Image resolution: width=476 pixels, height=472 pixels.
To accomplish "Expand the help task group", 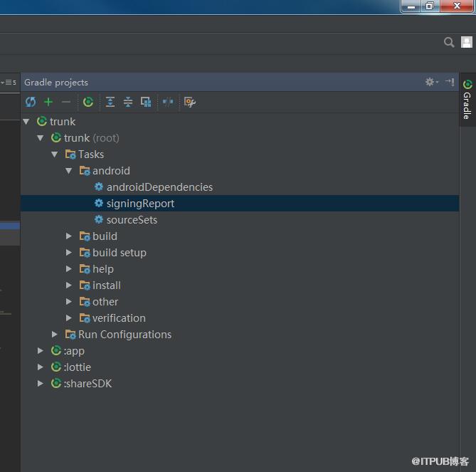I will [x=69, y=269].
